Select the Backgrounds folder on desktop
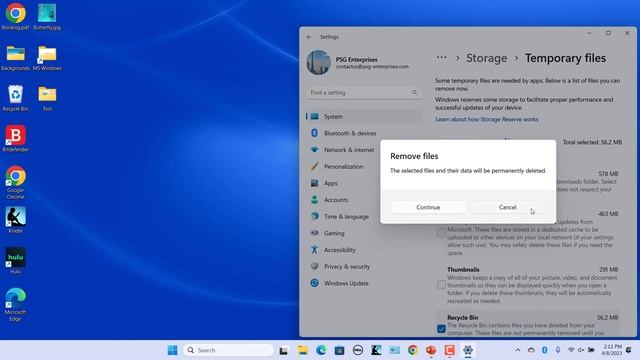The image size is (640, 360). (16, 58)
